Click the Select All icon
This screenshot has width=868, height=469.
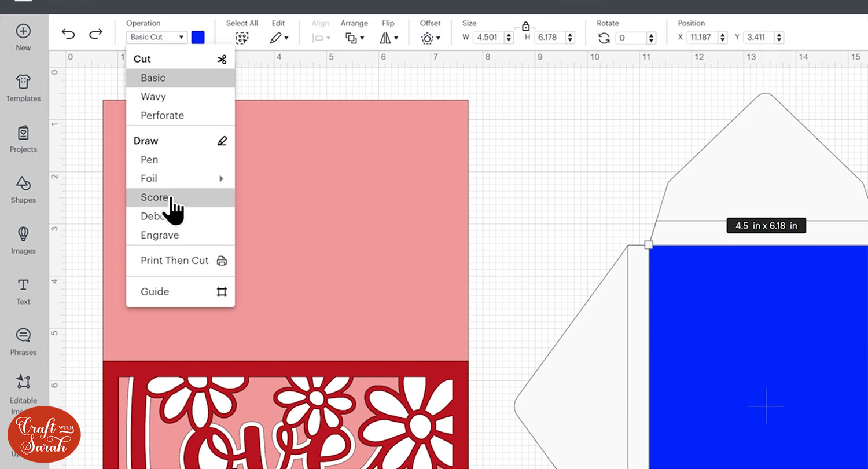pyautogui.click(x=242, y=38)
